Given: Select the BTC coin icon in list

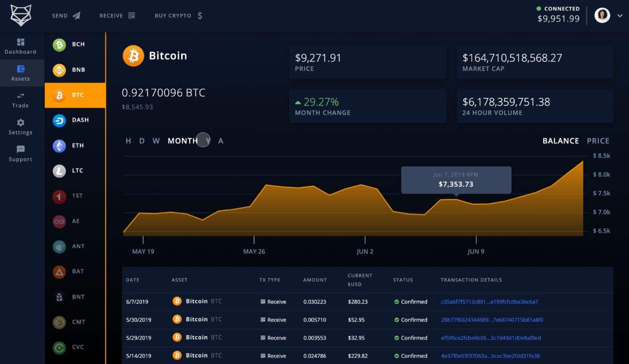Looking at the screenshot, I should (59, 95).
